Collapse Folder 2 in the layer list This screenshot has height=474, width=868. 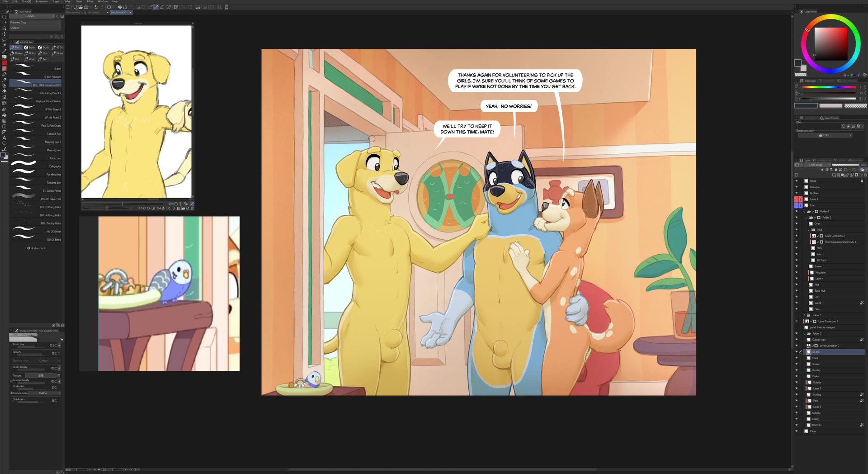[x=806, y=218]
